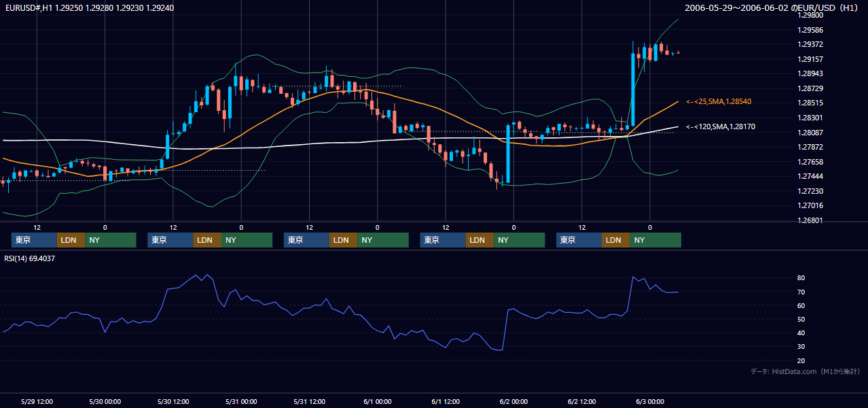Pick the NY session block for 5/31

pos(383,240)
